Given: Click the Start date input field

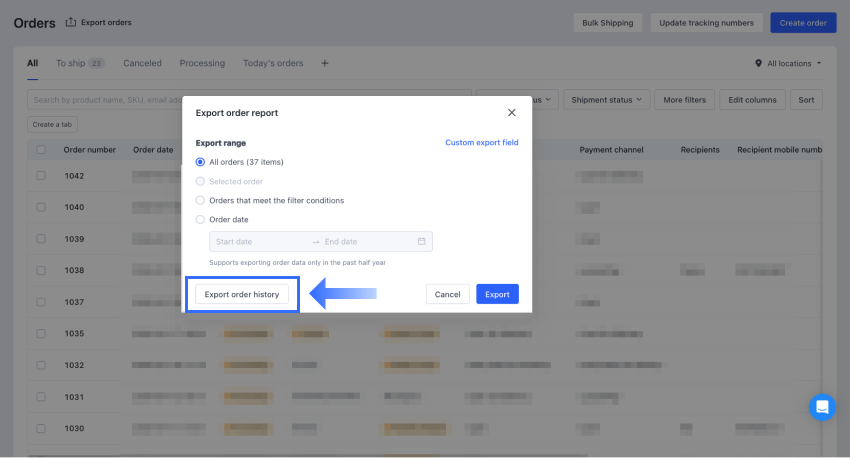Looking at the screenshot, I should pyautogui.click(x=260, y=241).
